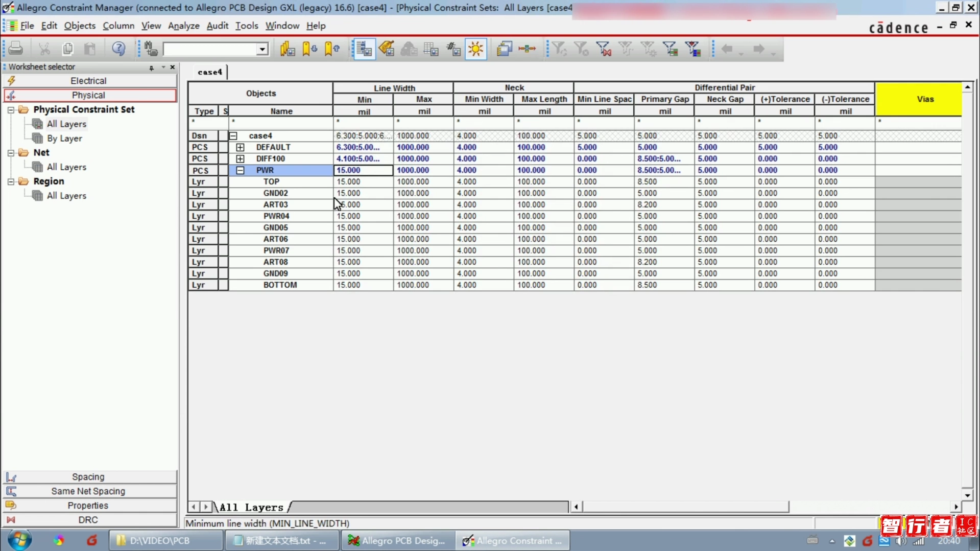
Task: Click the vertical scrollbar down arrow
Action: point(967,495)
